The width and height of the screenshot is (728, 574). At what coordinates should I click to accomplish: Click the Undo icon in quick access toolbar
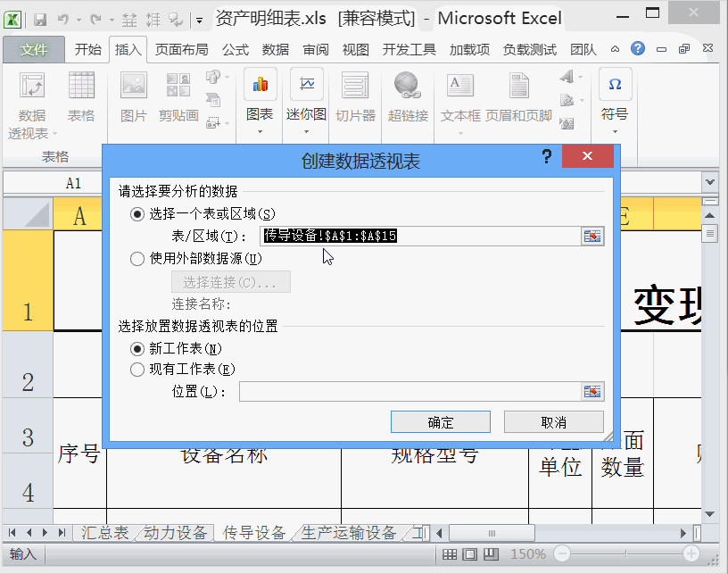[63, 20]
